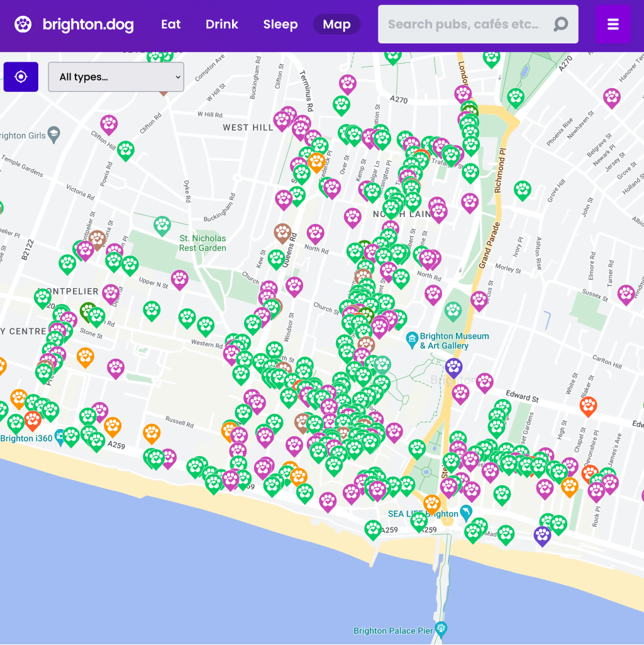The width and height of the screenshot is (644, 645).
Task: Select the green pin below Clifton Hill
Action: (x=126, y=150)
